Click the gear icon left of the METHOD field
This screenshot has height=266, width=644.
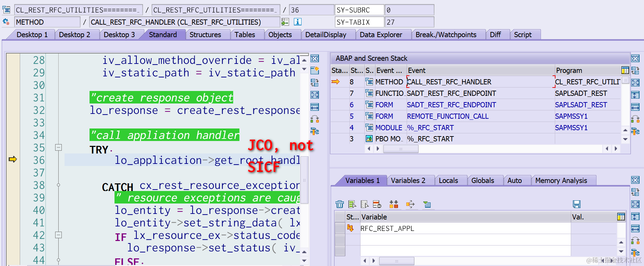[x=6, y=22]
